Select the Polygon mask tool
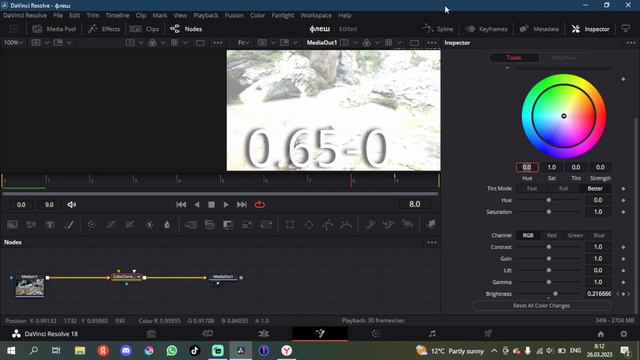The image size is (640, 360). tap(327, 224)
